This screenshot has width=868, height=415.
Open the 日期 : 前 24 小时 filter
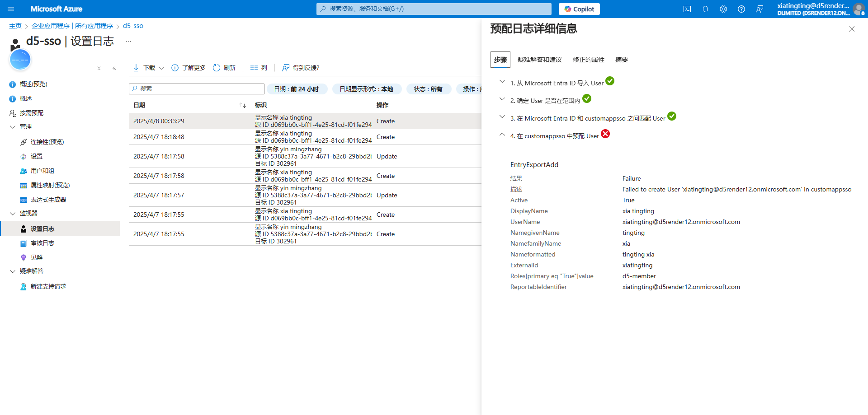coord(297,89)
